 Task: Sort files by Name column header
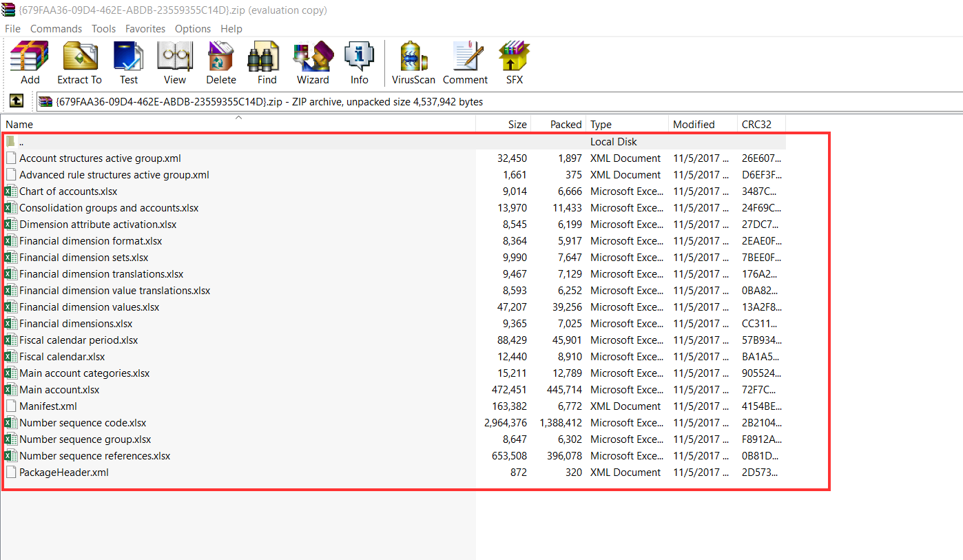click(19, 125)
